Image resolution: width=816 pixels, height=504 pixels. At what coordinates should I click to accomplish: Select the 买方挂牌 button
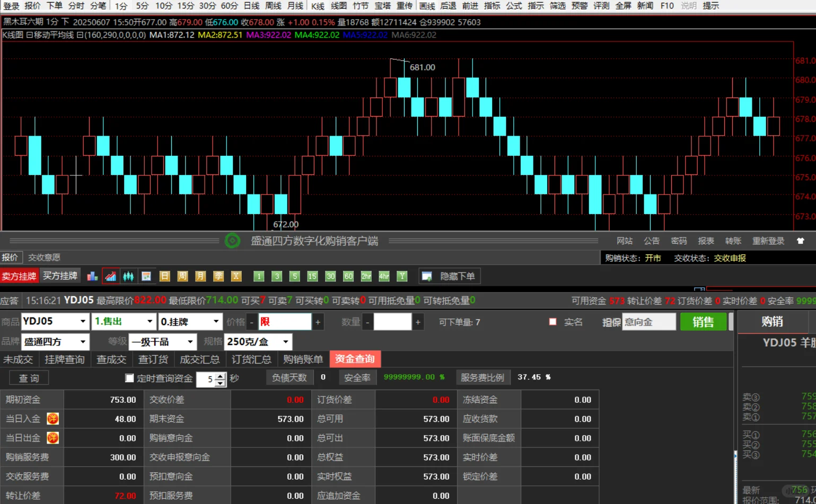click(x=60, y=276)
